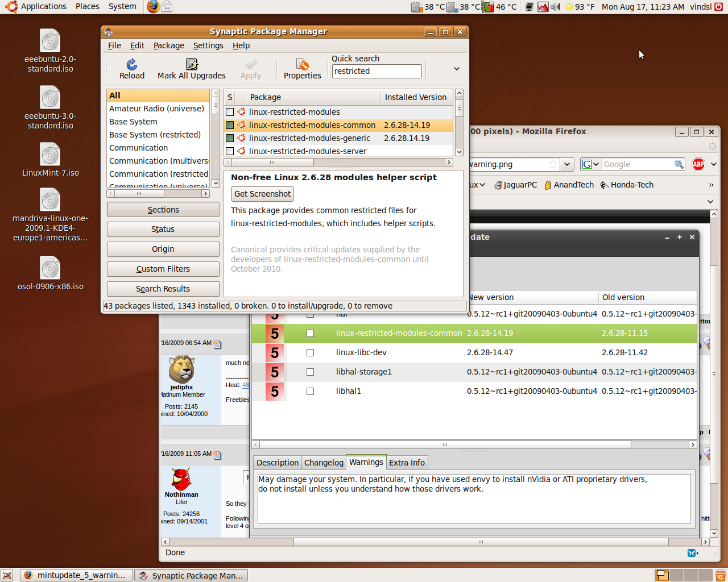Expand the Synaptic toolbar overflow arrow
The height and width of the screenshot is (582, 728).
point(456,69)
